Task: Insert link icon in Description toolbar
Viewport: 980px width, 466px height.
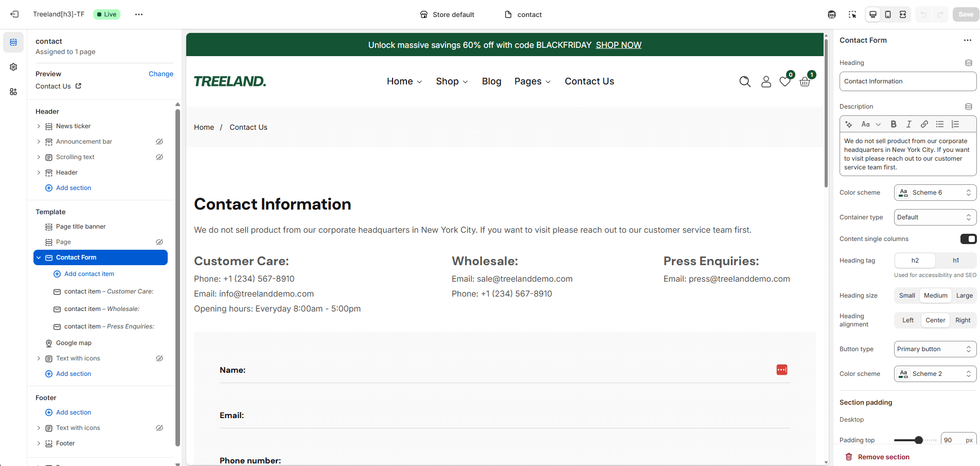Action: click(x=924, y=124)
